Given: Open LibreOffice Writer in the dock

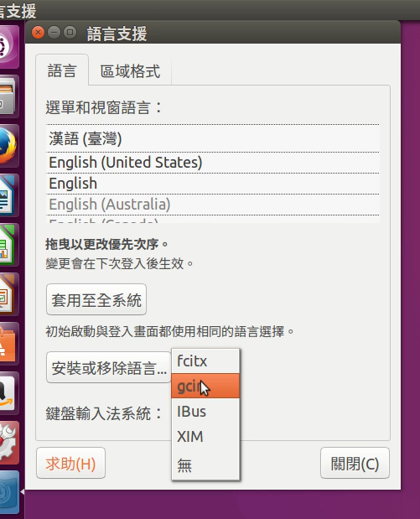Looking at the screenshot, I should point(8,195).
